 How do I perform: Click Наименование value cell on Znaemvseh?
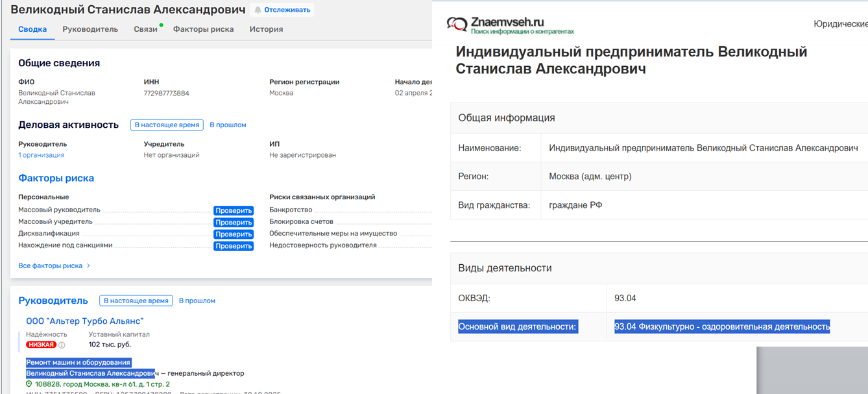pyautogui.click(x=705, y=148)
